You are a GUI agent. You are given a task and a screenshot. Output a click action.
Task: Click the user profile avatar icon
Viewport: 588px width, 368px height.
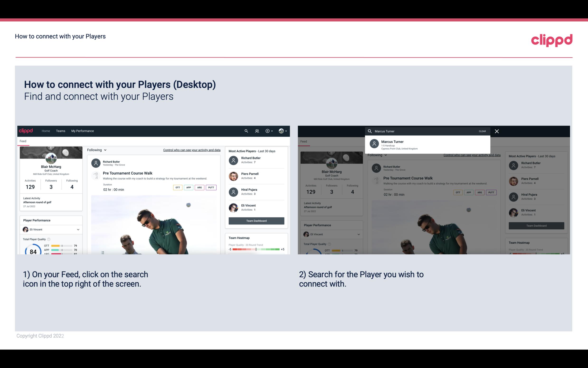click(281, 131)
